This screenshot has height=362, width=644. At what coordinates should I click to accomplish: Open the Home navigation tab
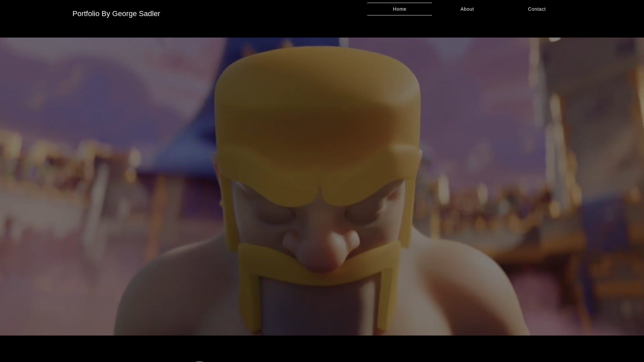(x=399, y=9)
